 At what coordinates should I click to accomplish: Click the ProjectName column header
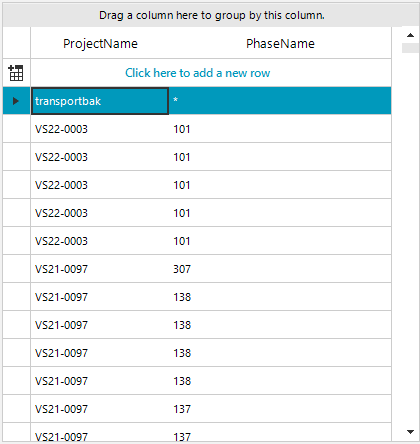(100, 43)
